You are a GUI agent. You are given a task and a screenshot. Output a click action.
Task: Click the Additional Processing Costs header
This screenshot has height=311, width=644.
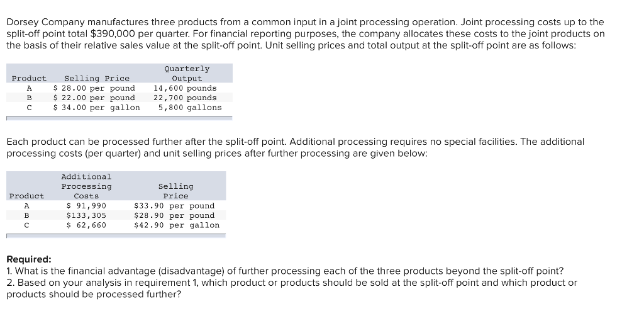[86, 186]
